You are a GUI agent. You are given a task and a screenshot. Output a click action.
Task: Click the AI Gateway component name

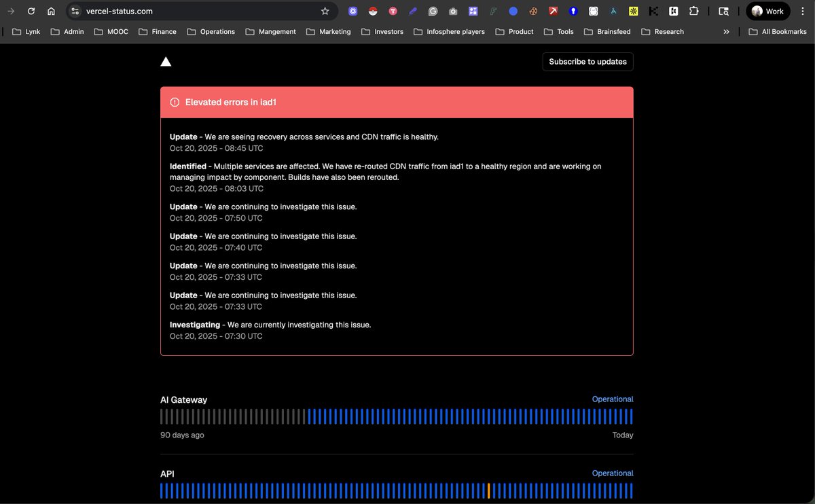tap(183, 400)
